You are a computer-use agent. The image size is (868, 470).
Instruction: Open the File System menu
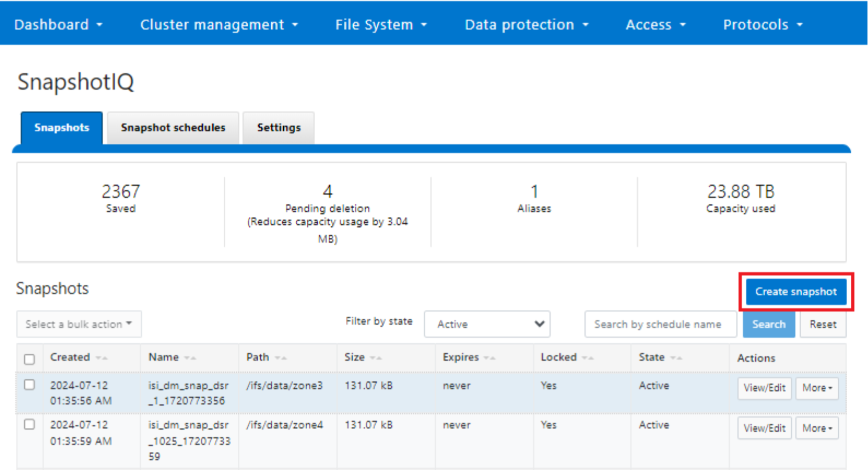pyautogui.click(x=381, y=25)
